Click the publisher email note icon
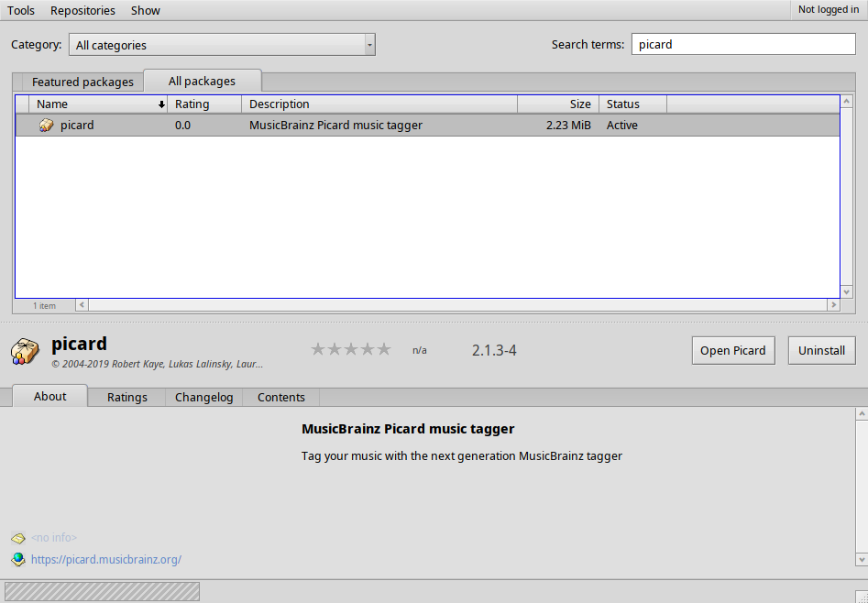 pos(18,538)
